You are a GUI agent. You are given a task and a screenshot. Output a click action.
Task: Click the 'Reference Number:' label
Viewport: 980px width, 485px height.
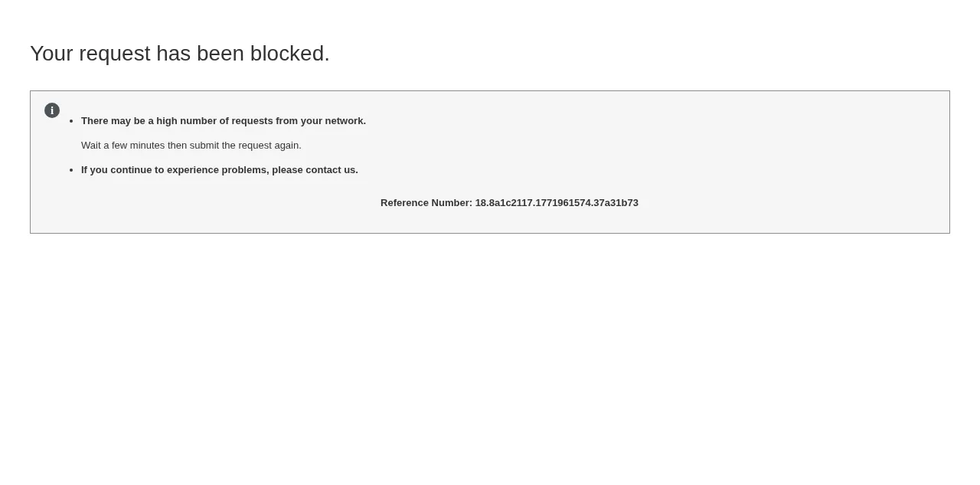click(x=426, y=203)
